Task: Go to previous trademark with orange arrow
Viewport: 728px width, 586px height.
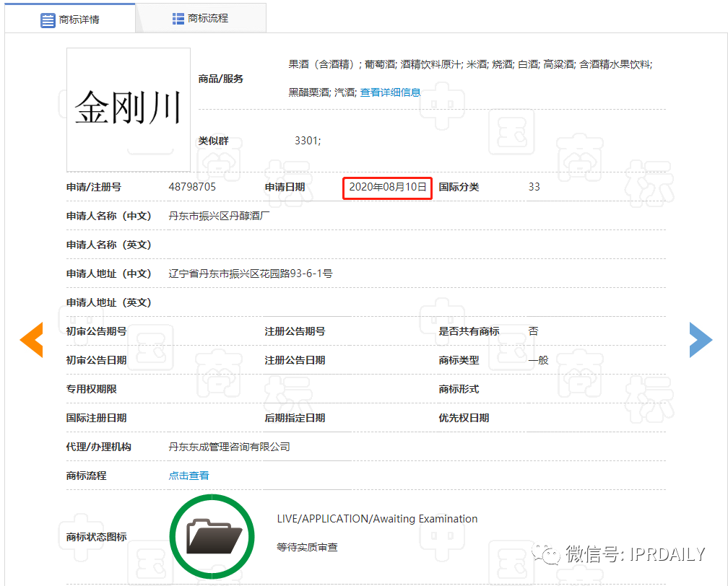Action: click(32, 340)
